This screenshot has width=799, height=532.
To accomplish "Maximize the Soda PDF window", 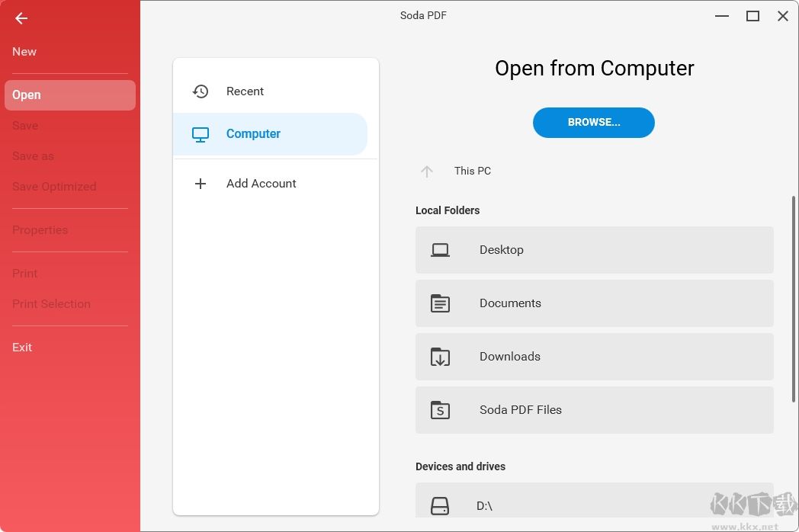I will click(x=752, y=16).
